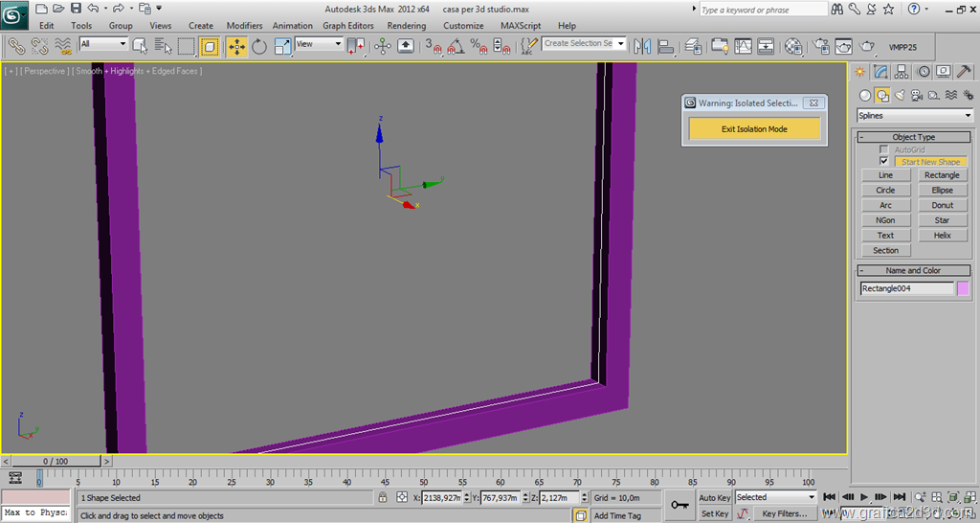The width and height of the screenshot is (980, 523).
Task: Click the pink object color swatch
Action: tap(964, 288)
